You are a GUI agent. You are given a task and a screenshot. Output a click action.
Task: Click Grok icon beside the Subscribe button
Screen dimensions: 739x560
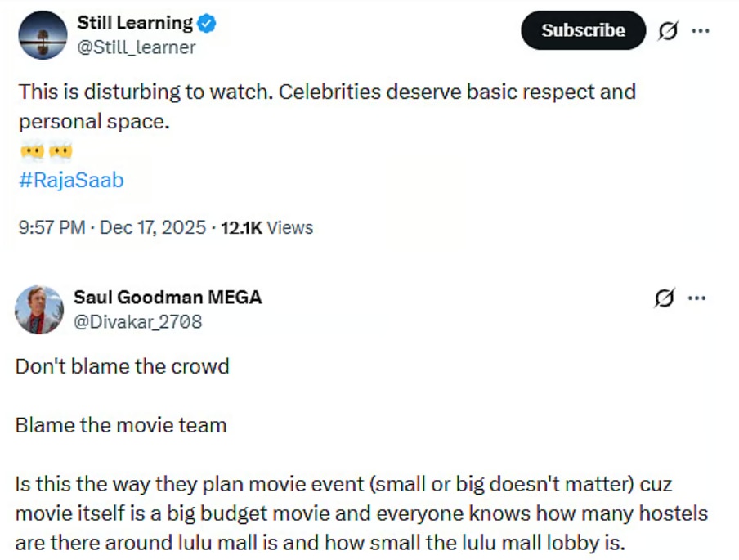click(x=667, y=31)
